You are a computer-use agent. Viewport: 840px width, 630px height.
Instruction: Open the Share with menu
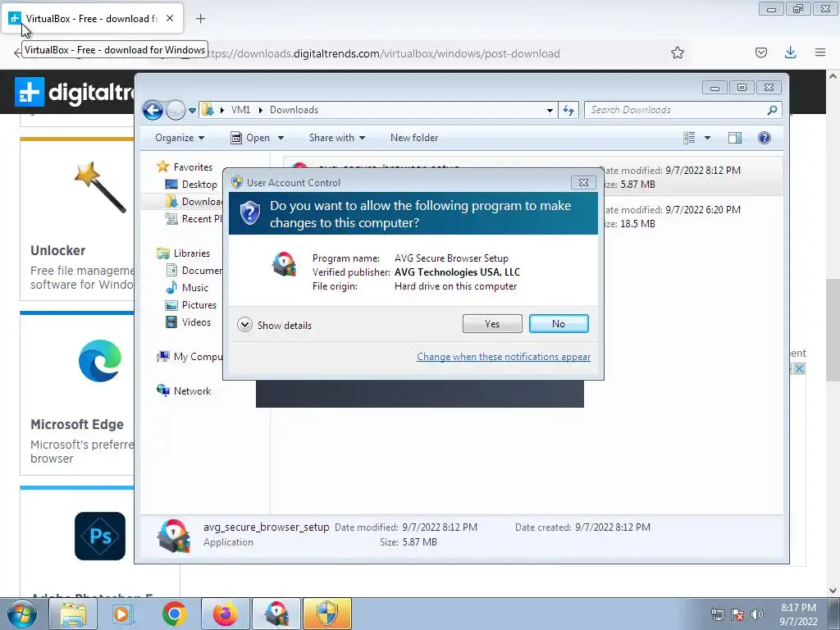[x=337, y=138]
